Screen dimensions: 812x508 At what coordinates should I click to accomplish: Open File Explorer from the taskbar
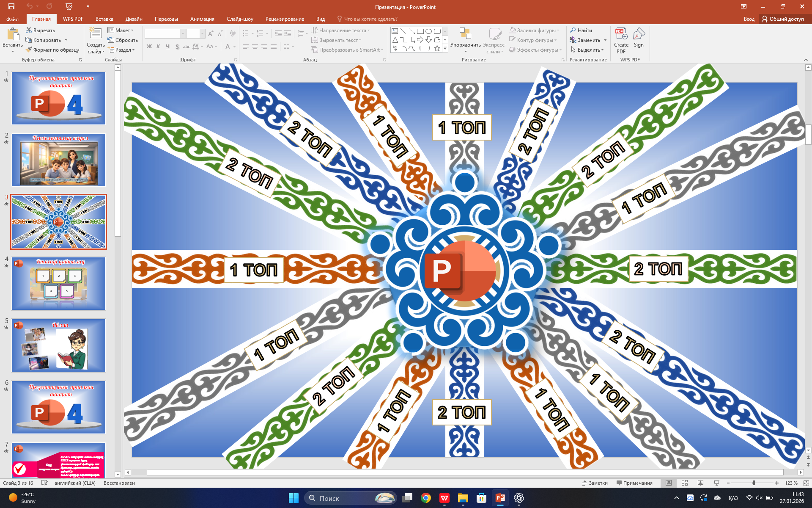point(463,498)
